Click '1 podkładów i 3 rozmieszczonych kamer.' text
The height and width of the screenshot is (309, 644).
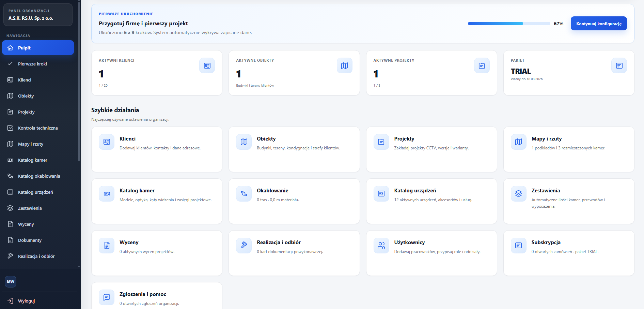[x=568, y=148]
